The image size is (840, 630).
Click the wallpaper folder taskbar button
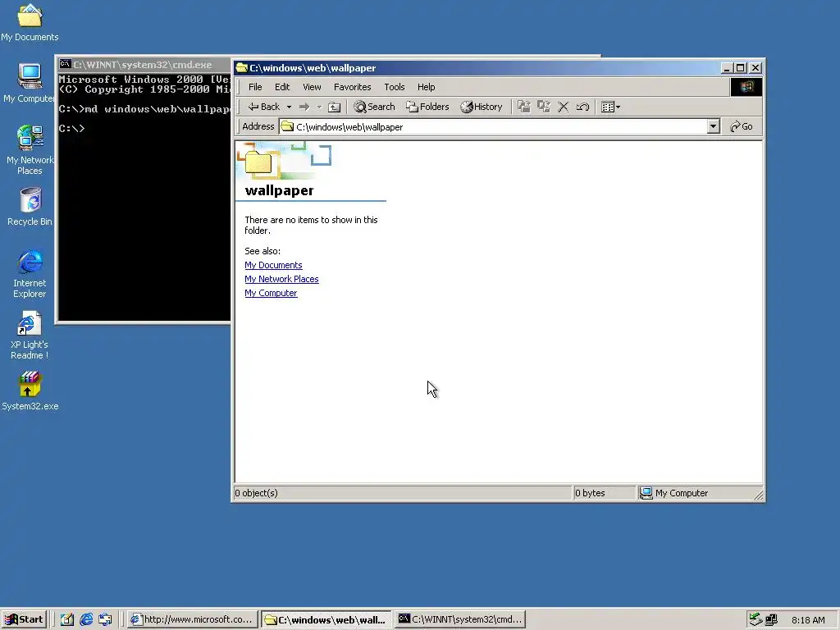pos(326,620)
